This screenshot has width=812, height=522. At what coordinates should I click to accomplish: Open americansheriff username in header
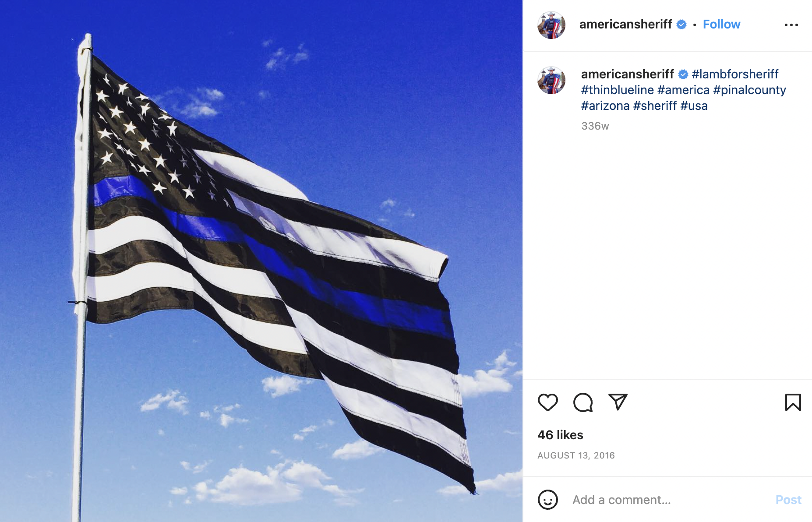[625, 24]
